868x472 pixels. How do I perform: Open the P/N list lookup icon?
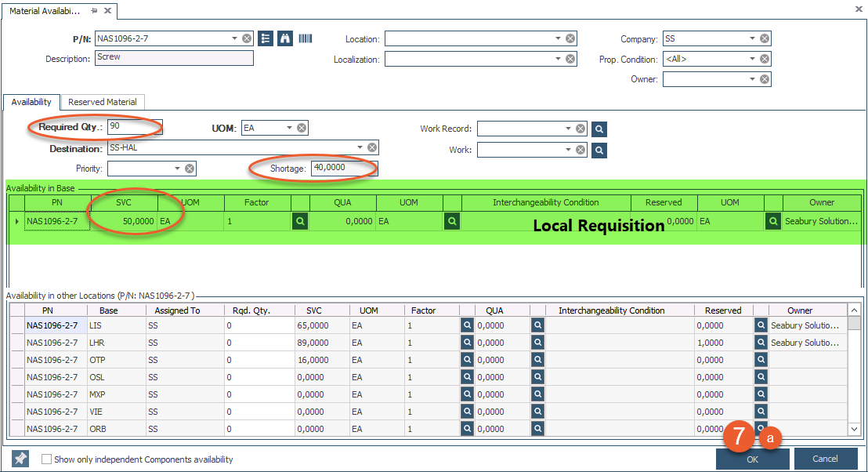[266, 38]
